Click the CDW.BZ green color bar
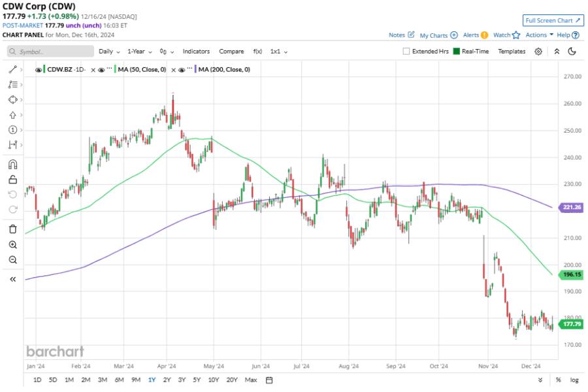The width and height of the screenshot is (588, 392). point(44,69)
